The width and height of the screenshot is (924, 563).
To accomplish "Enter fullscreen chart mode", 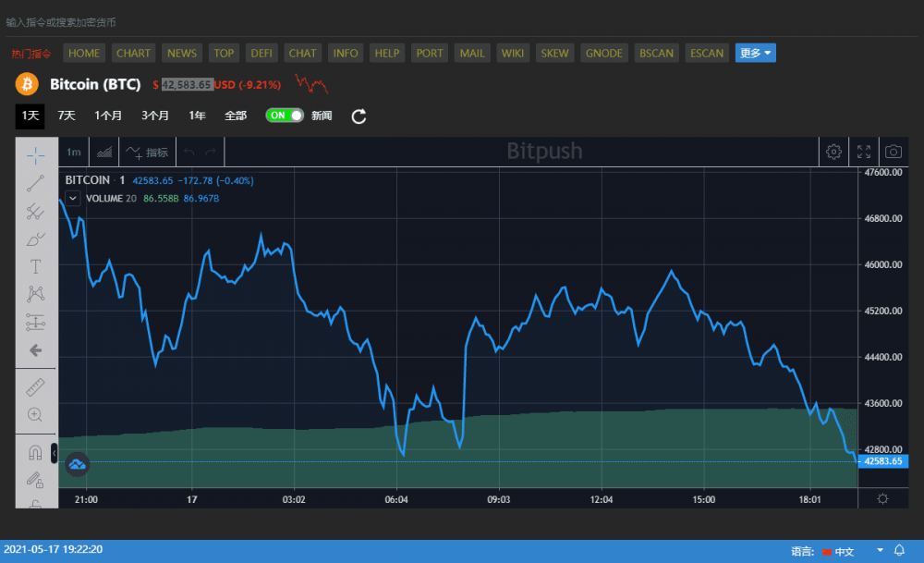I will click(x=864, y=152).
